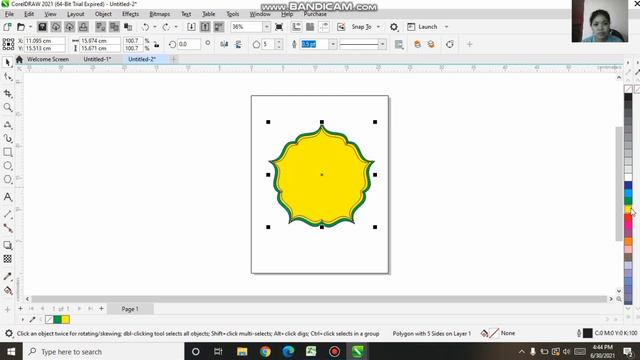This screenshot has width=640, height=360.
Task: Select the Artistic Media tool
Action: 7,138
